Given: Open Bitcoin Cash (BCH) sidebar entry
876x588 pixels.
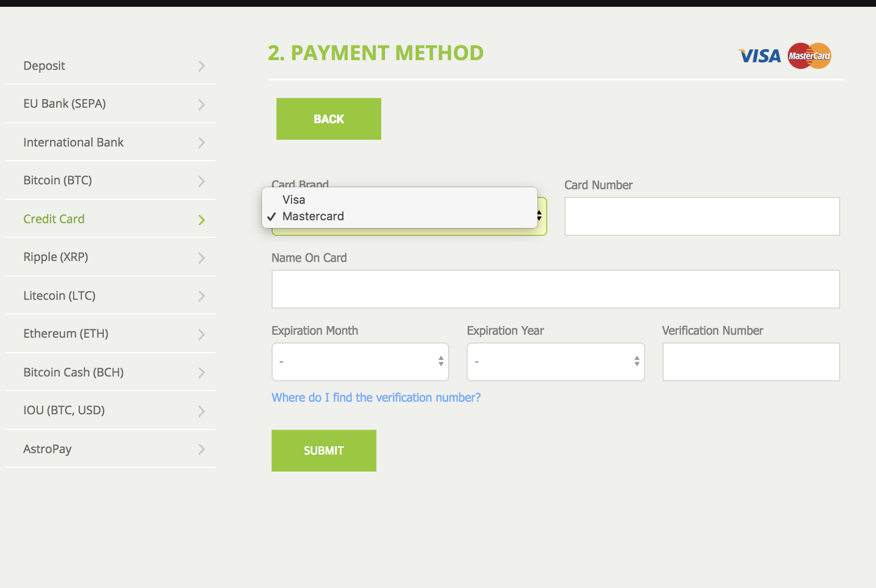Looking at the screenshot, I should [111, 372].
